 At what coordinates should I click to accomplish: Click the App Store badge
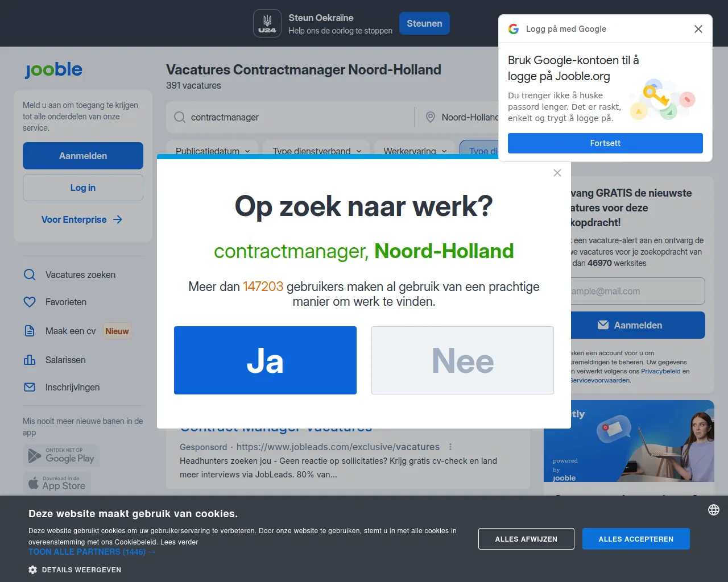[x=57, y=483]
